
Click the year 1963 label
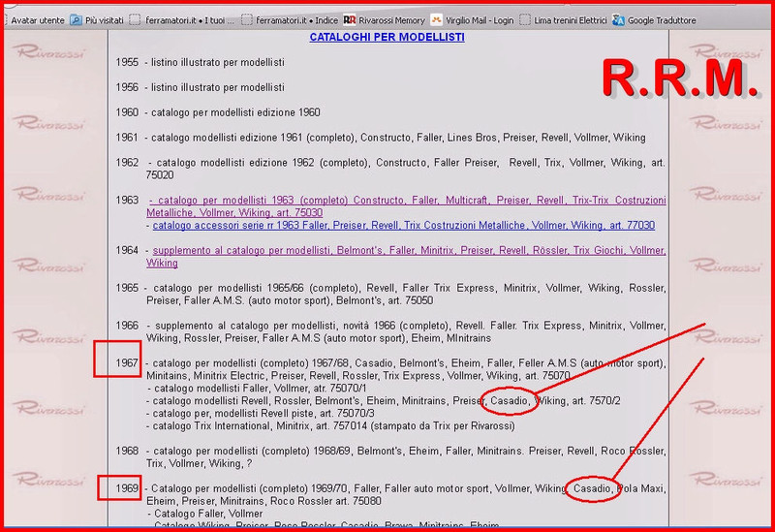[127, 200]
